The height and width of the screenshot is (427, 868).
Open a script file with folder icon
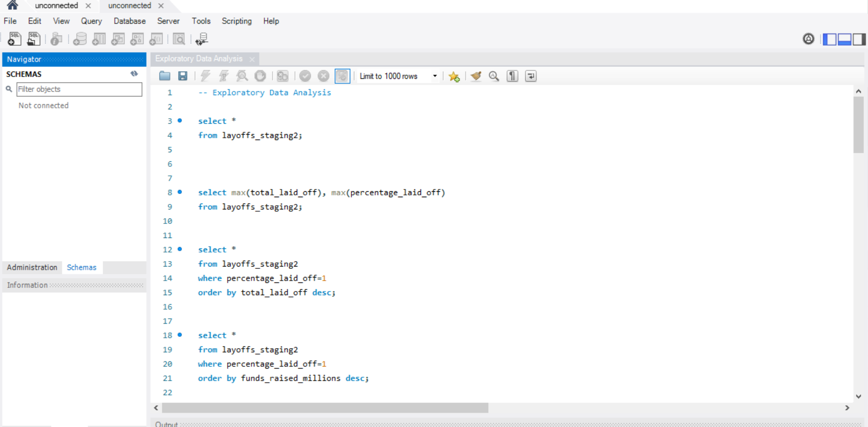click(x=165, y=76)
